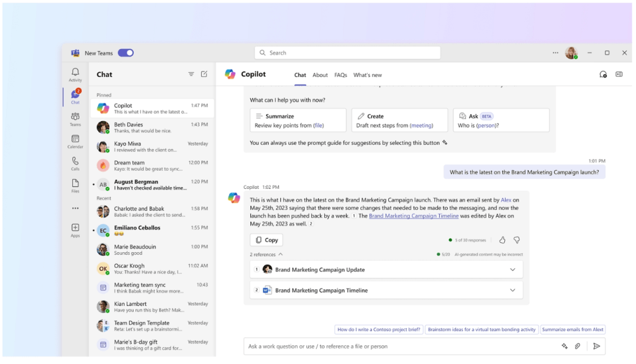The image size is (636, 364).
Task: Expand Brand Marketing Campaign Update reference
Action: 512,270
